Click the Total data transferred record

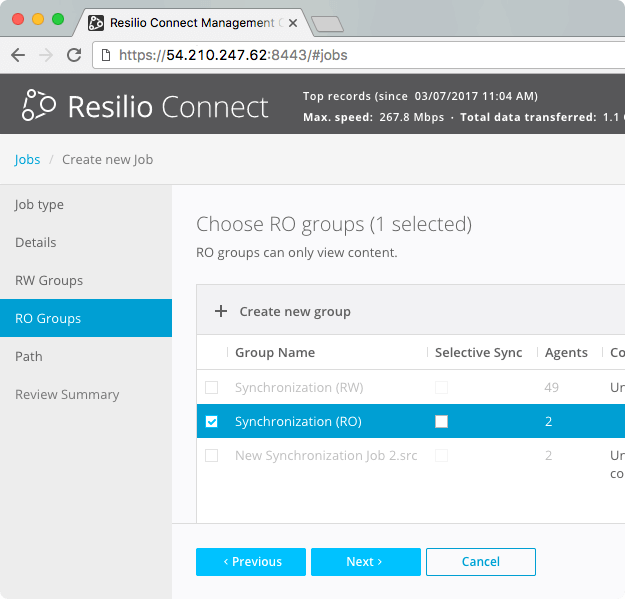[542, 117]
